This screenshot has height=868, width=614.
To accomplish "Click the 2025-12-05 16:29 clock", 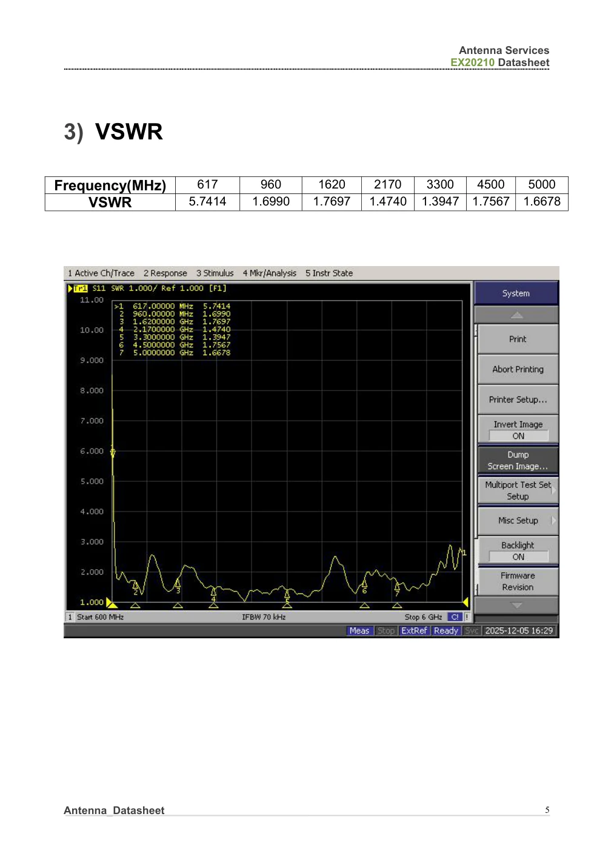I will [x=519, y=631].
